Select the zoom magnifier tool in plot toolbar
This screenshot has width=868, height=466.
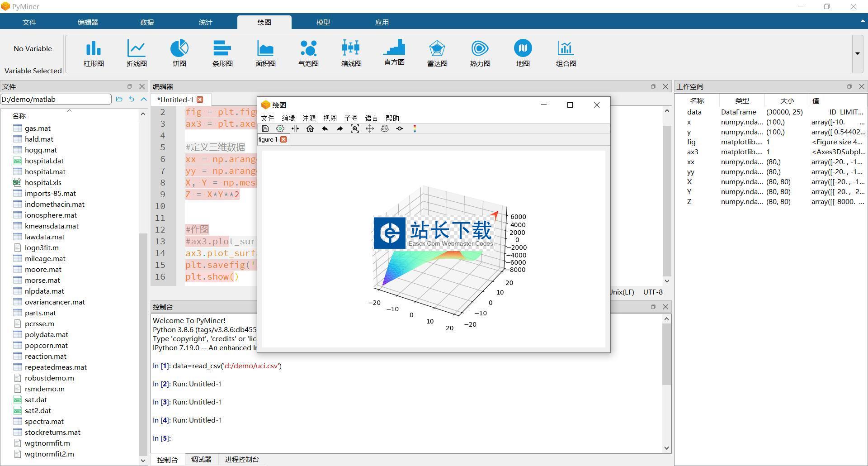point(355,129)
